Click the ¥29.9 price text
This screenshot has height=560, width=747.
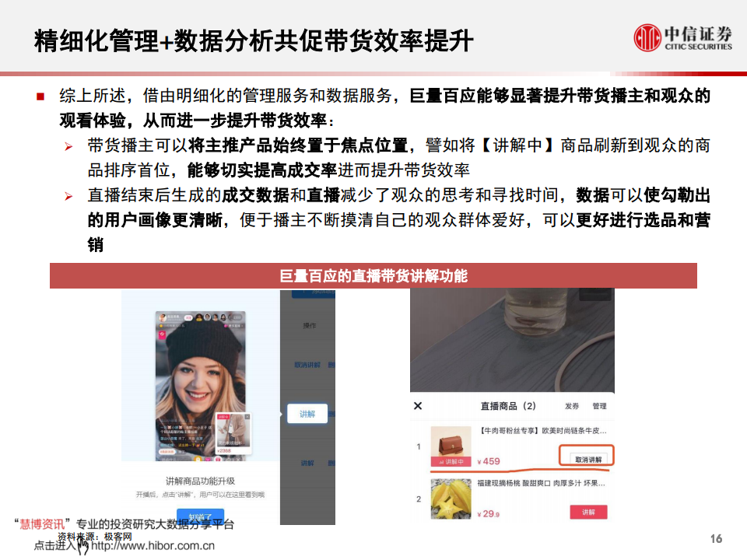click(x=489, y=514)
